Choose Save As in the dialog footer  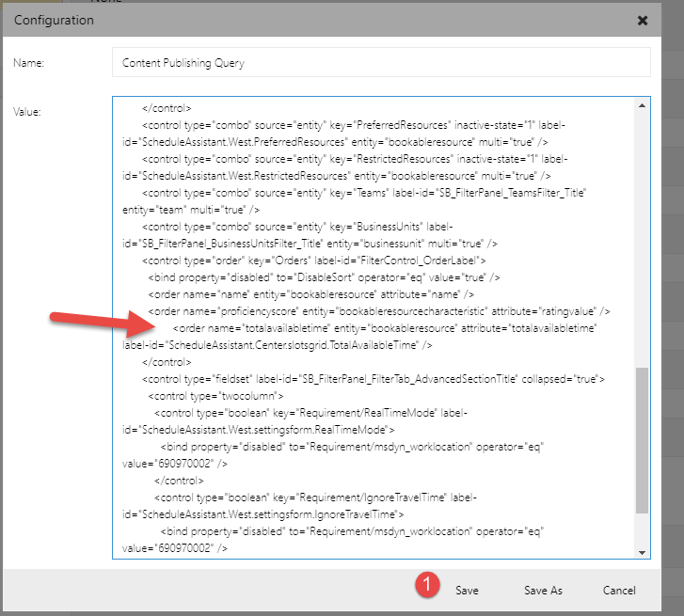(543, 590)
